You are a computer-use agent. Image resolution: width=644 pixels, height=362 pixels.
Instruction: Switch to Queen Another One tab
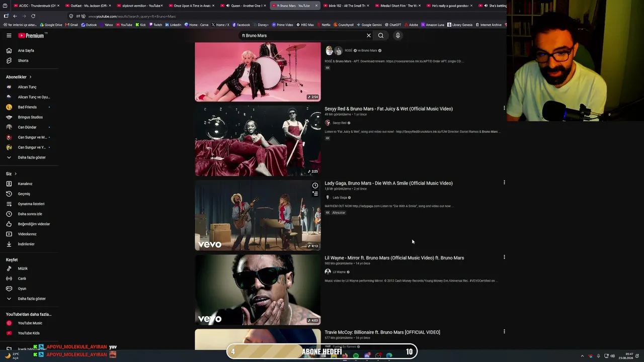[242, 6]
